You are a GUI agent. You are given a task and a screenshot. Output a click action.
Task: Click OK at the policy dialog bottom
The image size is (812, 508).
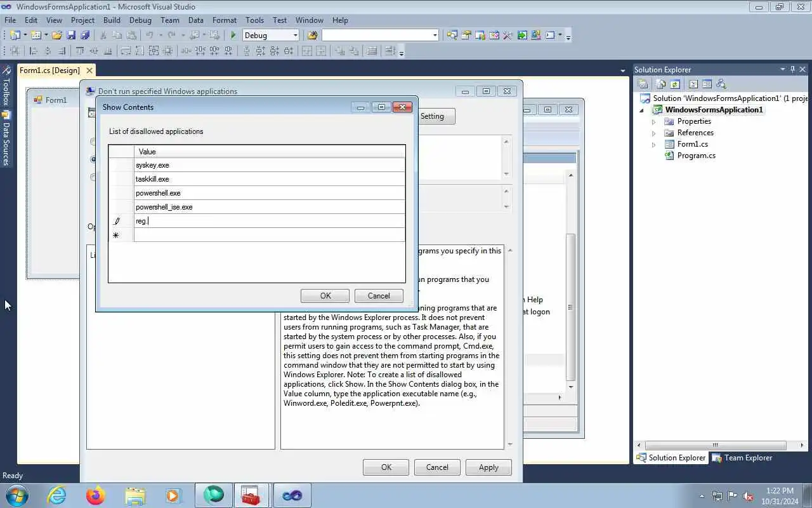386,467
